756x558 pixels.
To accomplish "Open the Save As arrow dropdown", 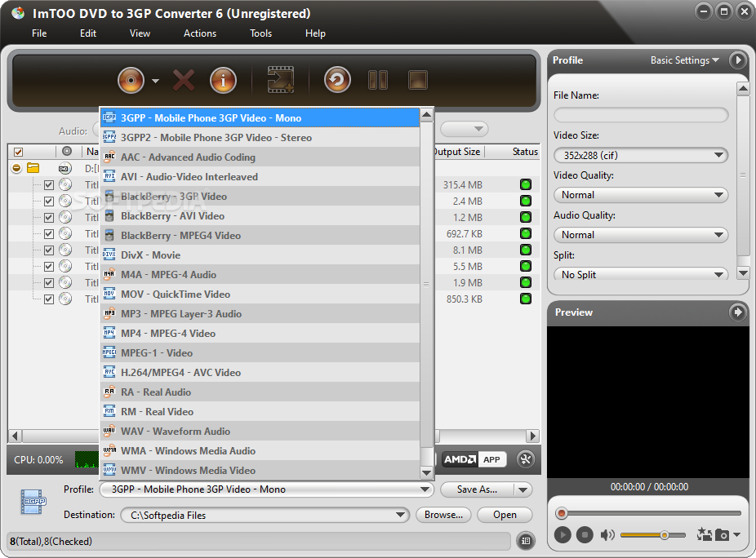I will click(523, 490).
